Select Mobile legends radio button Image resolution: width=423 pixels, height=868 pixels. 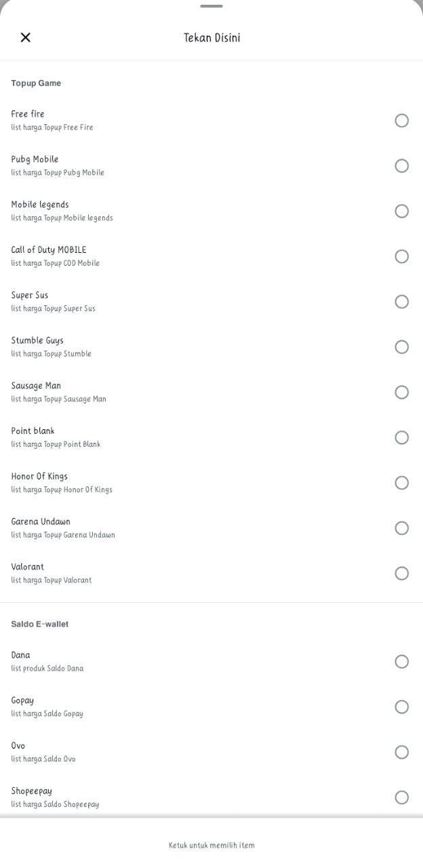coord(401,211)
